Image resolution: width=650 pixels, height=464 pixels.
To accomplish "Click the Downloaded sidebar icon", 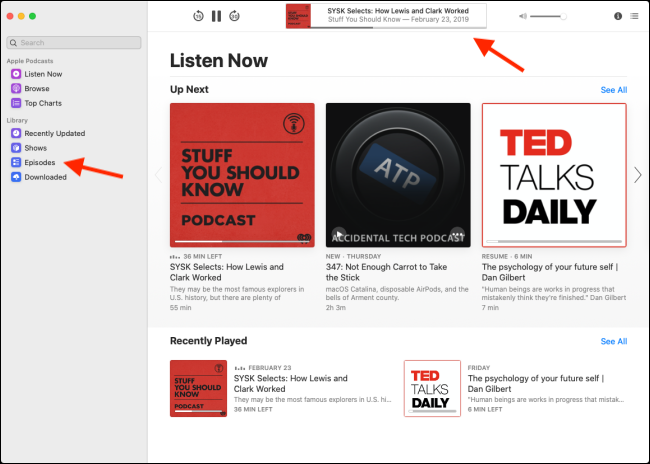I will click(x=16, y=177).
